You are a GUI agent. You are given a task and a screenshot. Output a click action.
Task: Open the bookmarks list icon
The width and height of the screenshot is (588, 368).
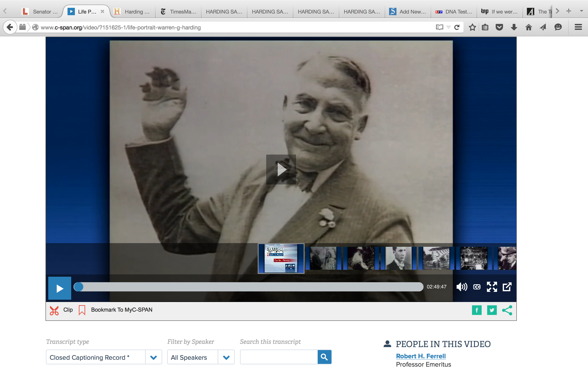point(485,27)
